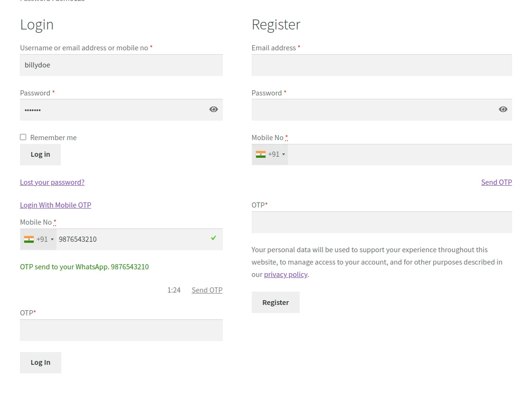
Task: Click the OTP countdown timer showing 1:24
Action: (174, 290)
